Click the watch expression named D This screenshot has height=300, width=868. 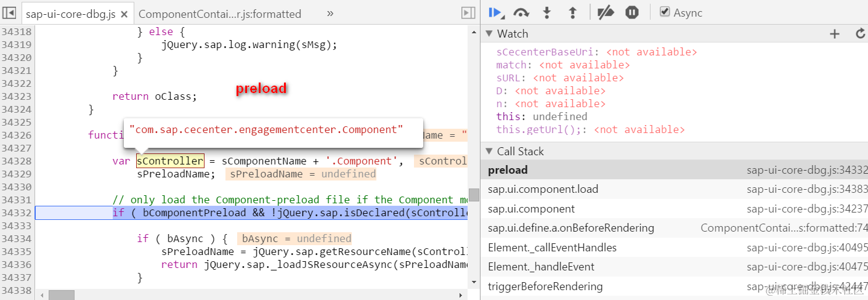[x=551, y=91]
